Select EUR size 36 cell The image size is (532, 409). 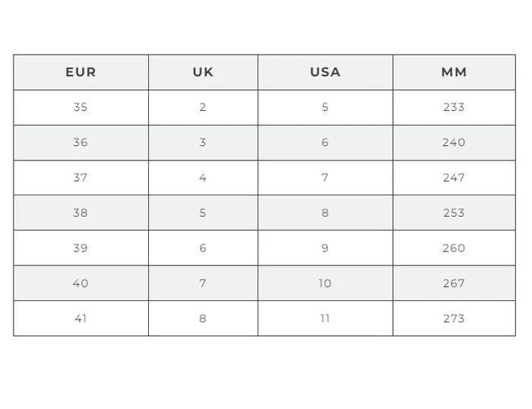81,142
